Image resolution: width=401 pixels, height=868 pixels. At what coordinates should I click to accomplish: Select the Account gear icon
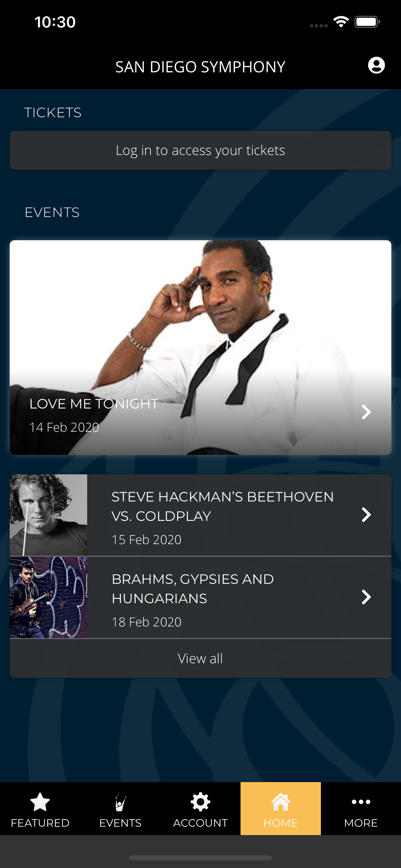tap(200, 801)
